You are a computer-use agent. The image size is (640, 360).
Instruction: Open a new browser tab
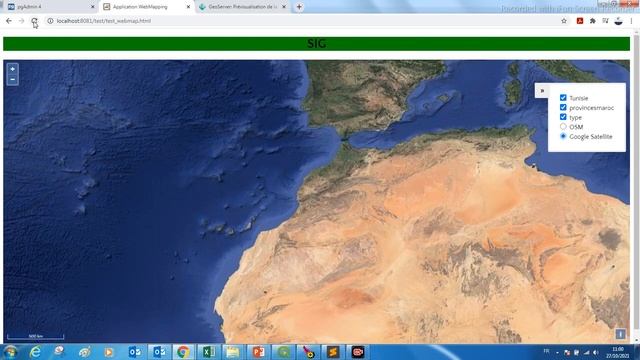pyautogui.click(x=299, y=7)
